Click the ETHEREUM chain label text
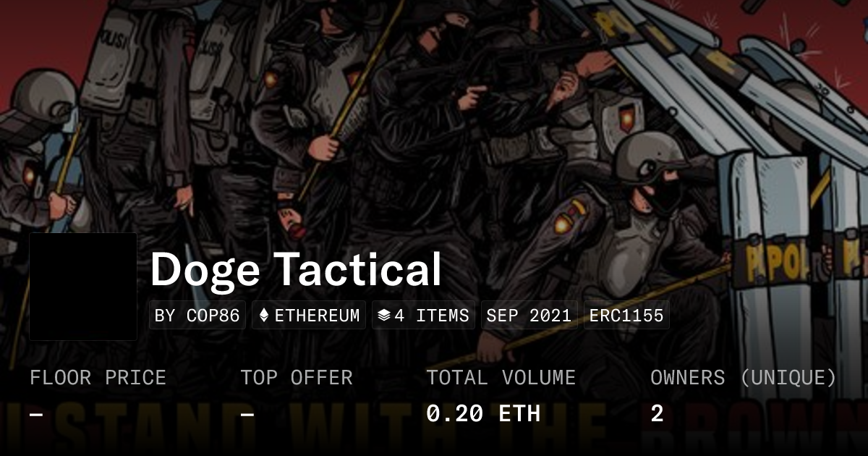Viewport: 868px width, 456px height. [317, 316]
